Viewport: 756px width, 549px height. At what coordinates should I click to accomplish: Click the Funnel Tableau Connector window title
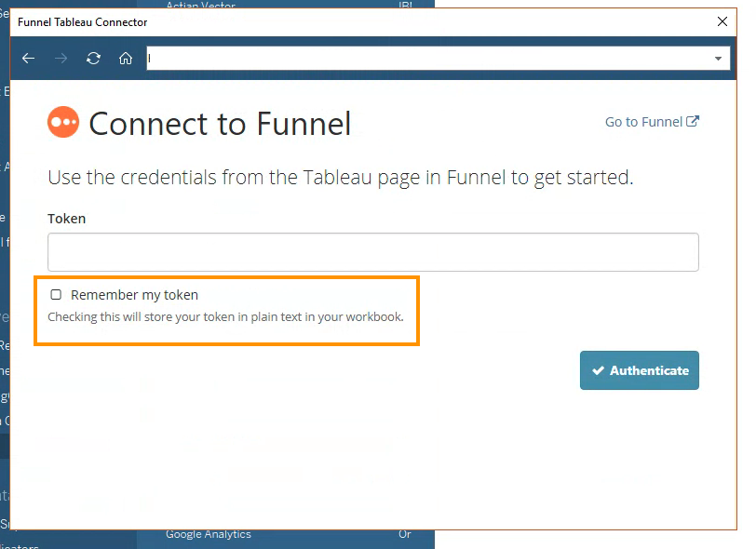coord(83,22)
